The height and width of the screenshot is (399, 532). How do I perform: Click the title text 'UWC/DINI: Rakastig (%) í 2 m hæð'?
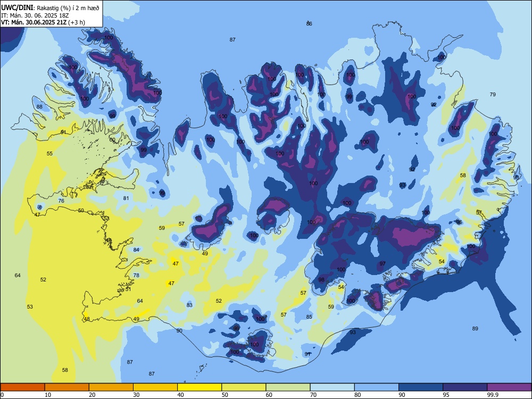pyautogui.click(x=50, y=8)
